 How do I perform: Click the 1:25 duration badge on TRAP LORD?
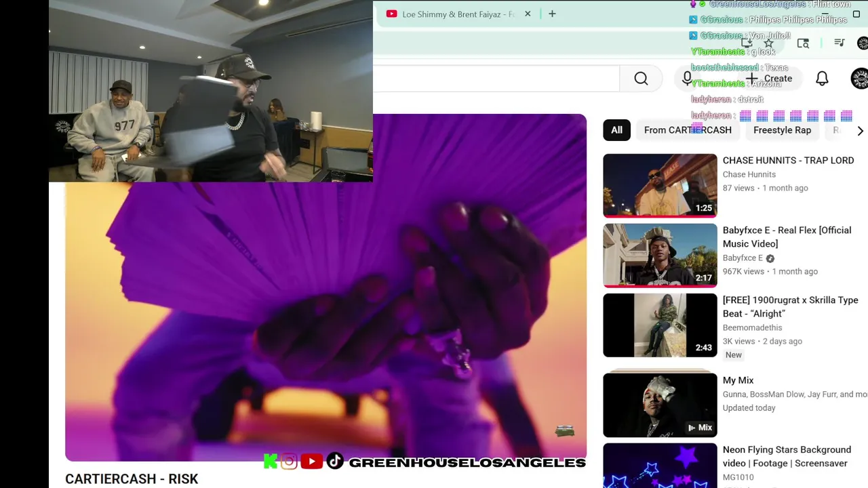tap(704, 208)
